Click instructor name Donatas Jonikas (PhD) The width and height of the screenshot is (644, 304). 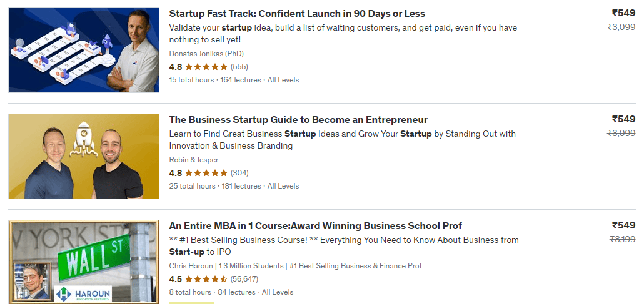coord(209,53)
